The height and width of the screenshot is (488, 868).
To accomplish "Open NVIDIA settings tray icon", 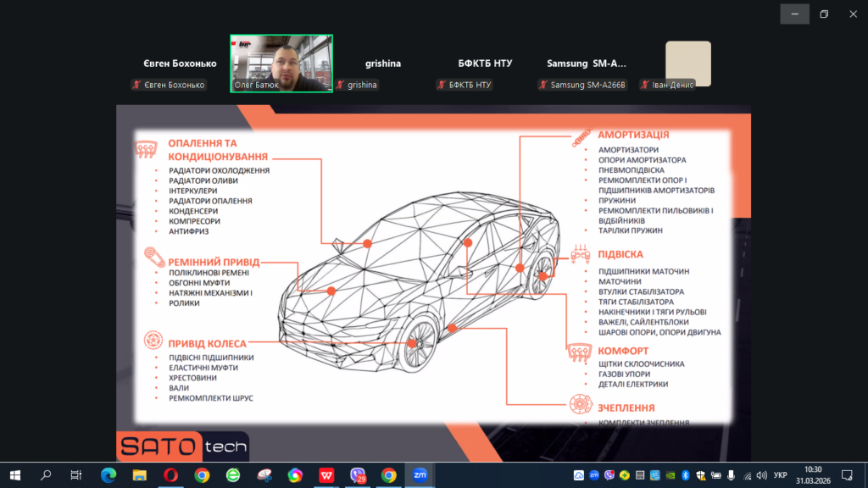I will point(670,475).
